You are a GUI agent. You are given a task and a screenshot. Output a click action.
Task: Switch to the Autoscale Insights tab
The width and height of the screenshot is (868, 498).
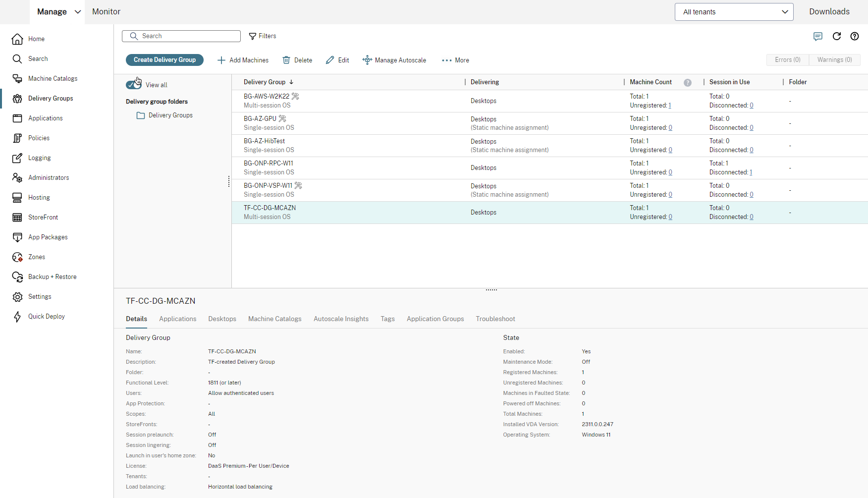[341, 319]
